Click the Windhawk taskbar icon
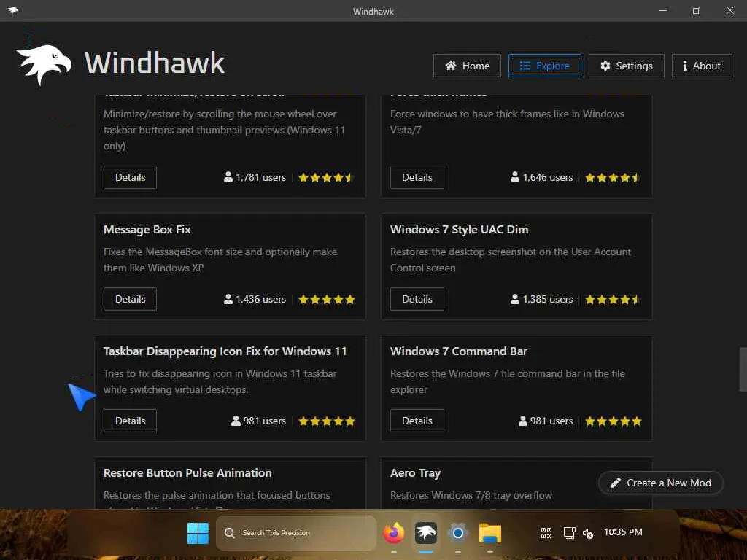 coord(426,533)
